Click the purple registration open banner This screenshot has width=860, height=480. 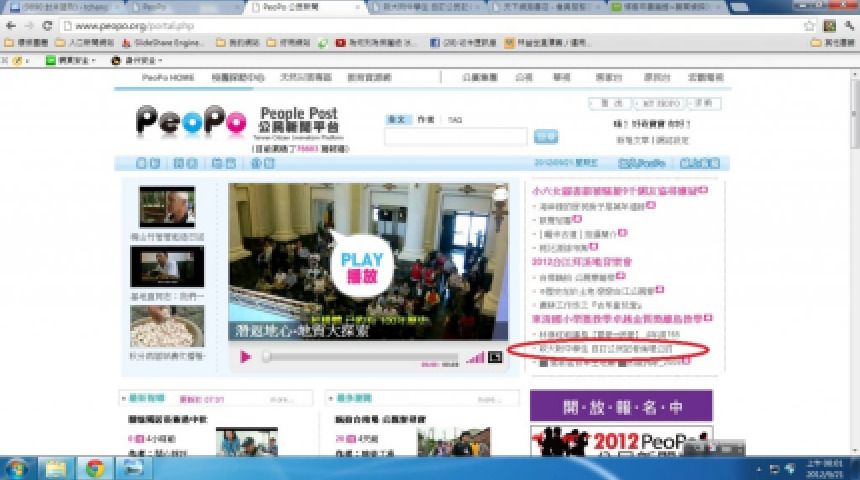click(x=621, y=405)
